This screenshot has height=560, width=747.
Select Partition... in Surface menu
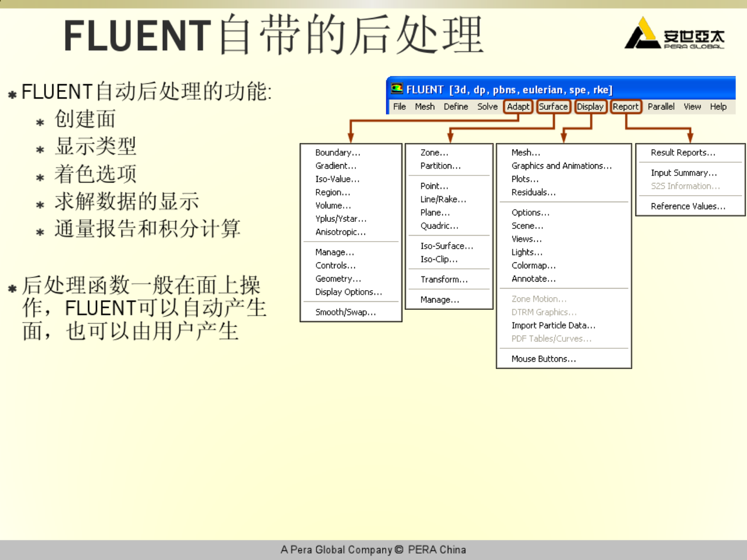[440, 166]
